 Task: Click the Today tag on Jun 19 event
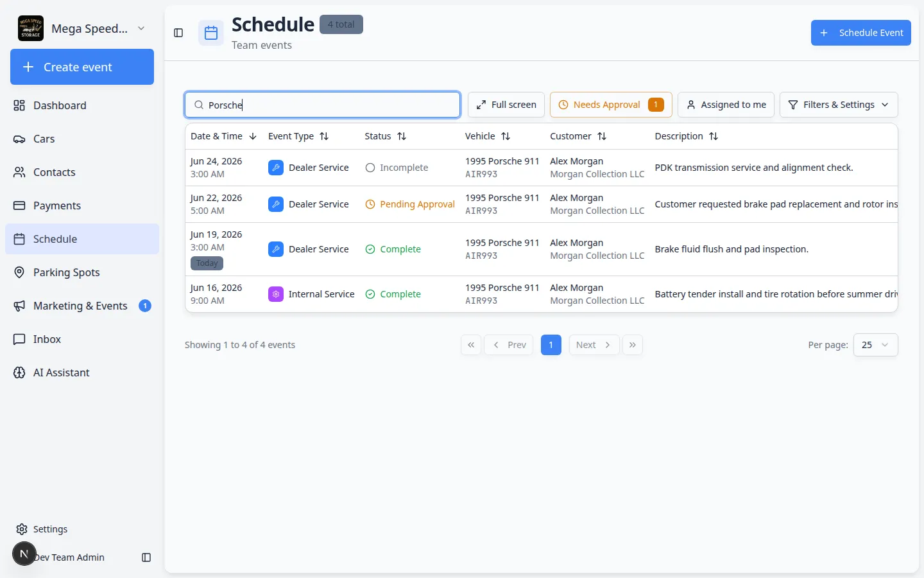[207, 263]
